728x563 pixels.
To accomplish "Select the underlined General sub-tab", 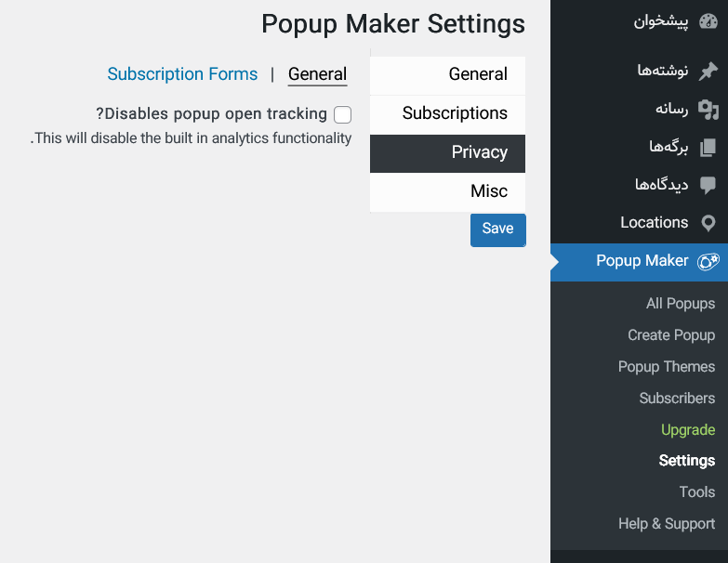I will 318,74.
